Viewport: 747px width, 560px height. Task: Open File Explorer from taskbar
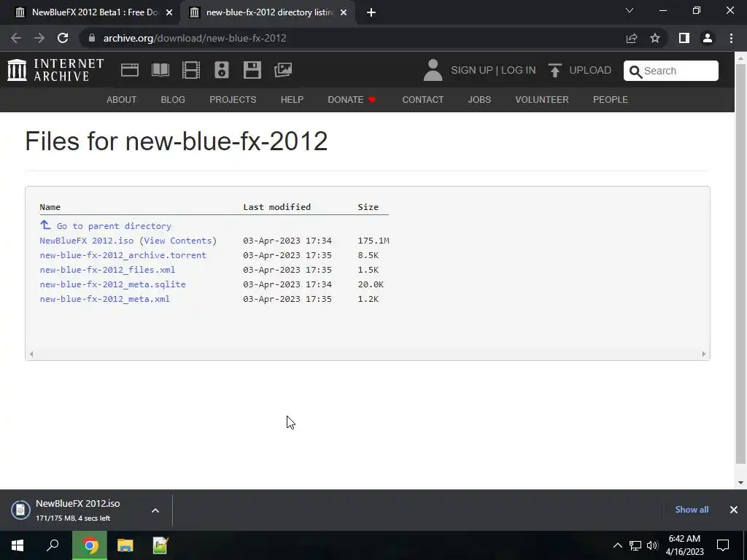(x=125, y=545)
